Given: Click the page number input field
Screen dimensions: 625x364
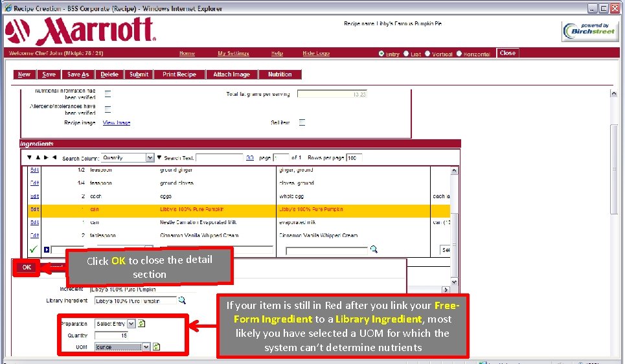Looking at the screenshot, I should coord(281,158).
